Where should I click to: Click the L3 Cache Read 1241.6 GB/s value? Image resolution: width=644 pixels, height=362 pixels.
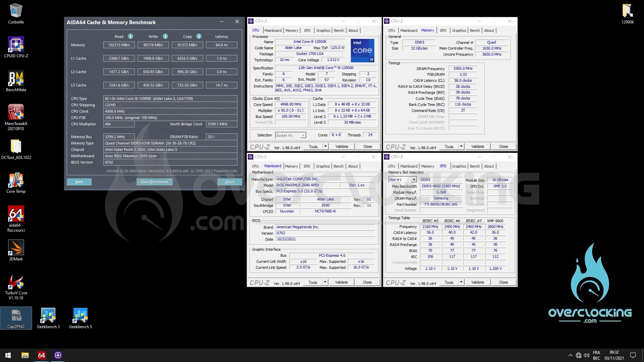pyautogui.click(x=119, y=85)
